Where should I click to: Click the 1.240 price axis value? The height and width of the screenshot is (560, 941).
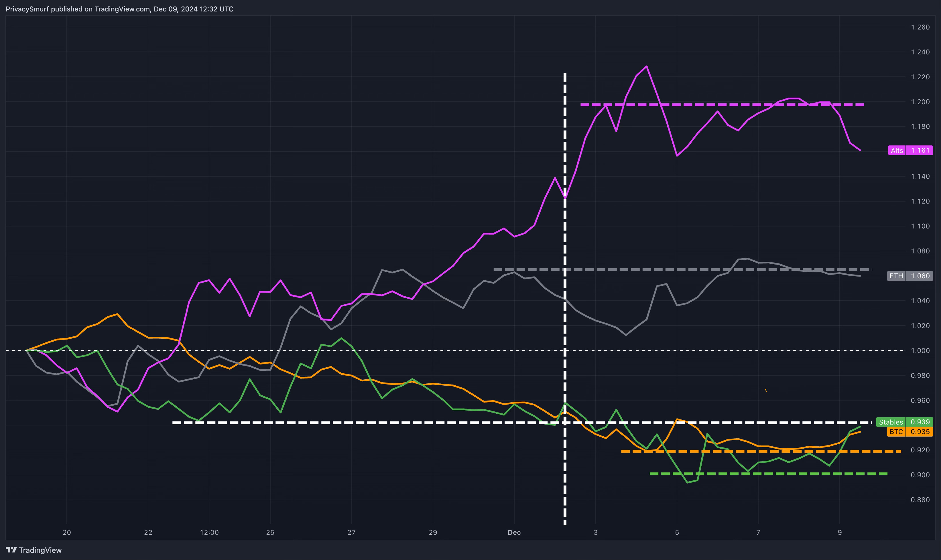920,52
